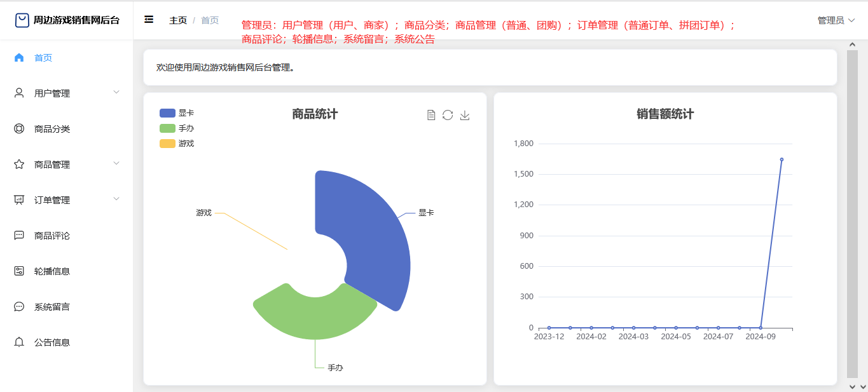Click the refresh icon on 商品统计 chart
This screenshot has height=392, width=868.
[448, 115]
